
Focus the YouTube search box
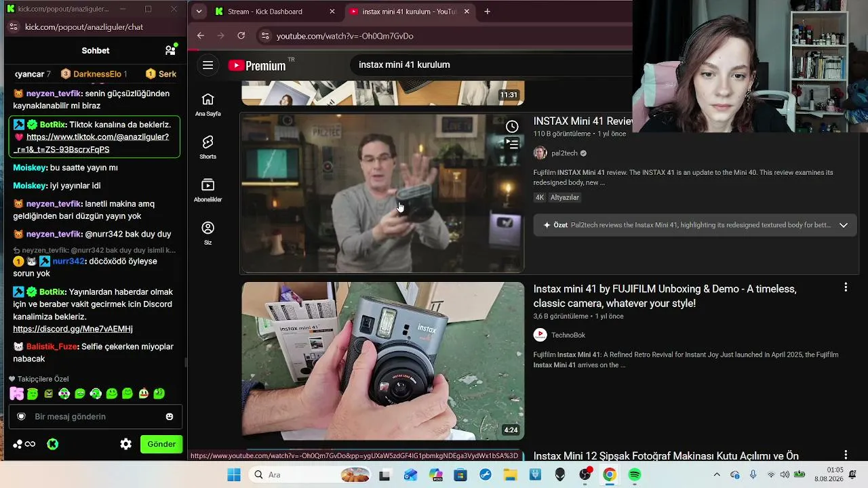click(491, 65)
